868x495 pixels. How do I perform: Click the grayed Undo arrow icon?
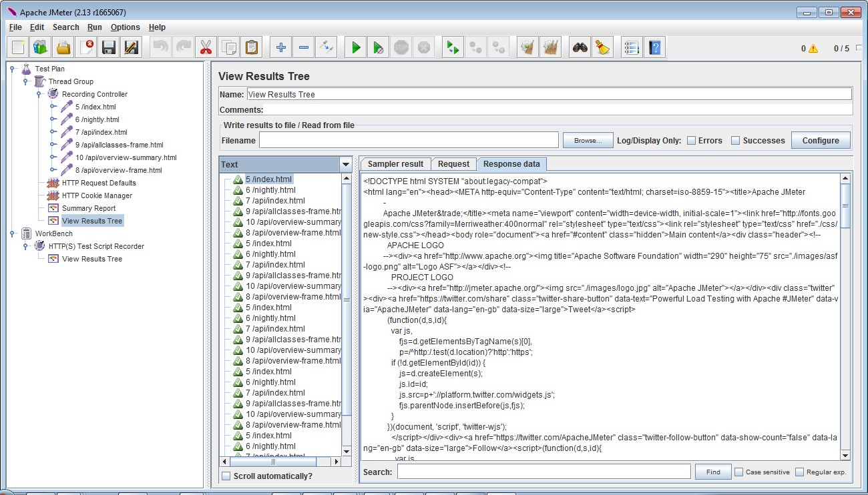click(x=160, y=47)
